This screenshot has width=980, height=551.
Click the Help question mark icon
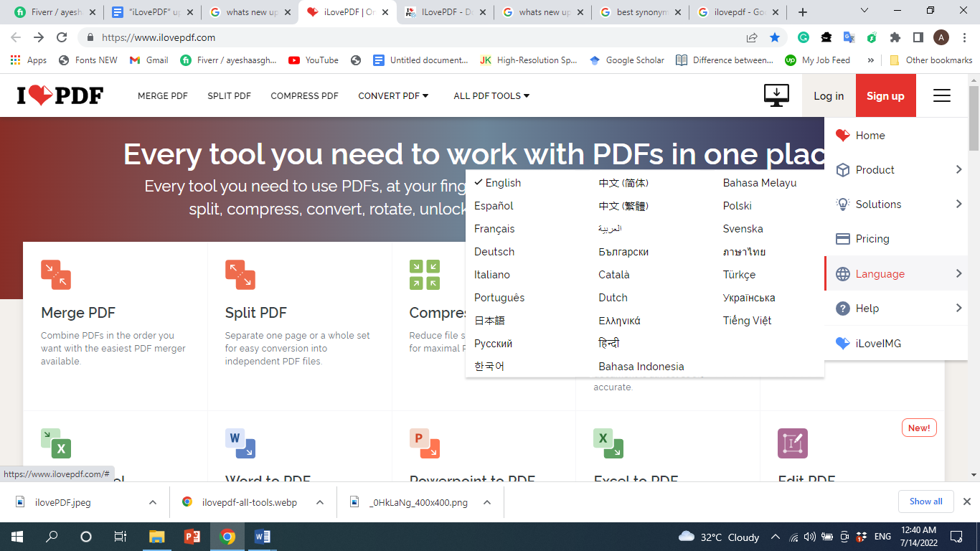click(843, 309)
